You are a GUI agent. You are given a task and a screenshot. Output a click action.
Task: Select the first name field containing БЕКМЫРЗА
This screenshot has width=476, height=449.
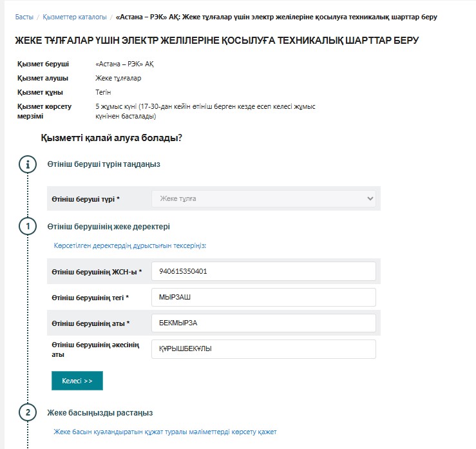(263, 323)
